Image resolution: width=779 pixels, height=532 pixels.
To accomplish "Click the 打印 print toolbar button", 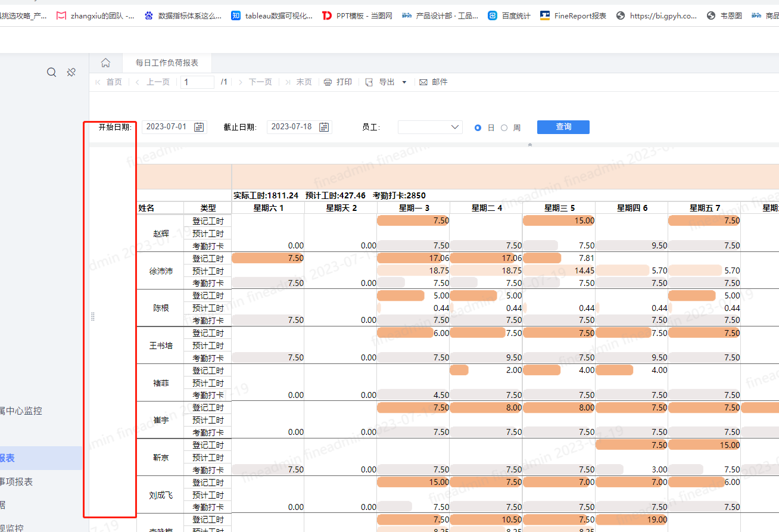I will (x=338, y=82).
